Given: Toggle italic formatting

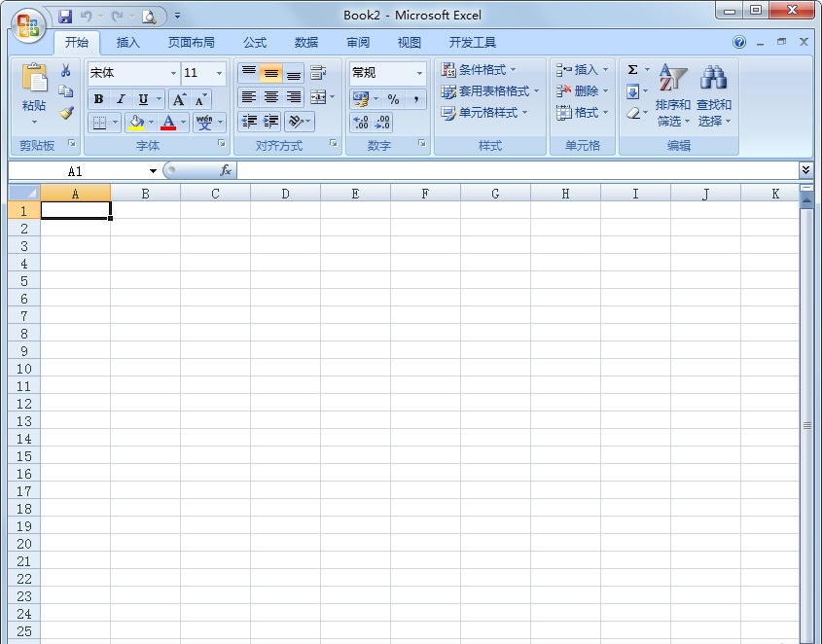Looking at the screenshot, I should tap(121, 98).
